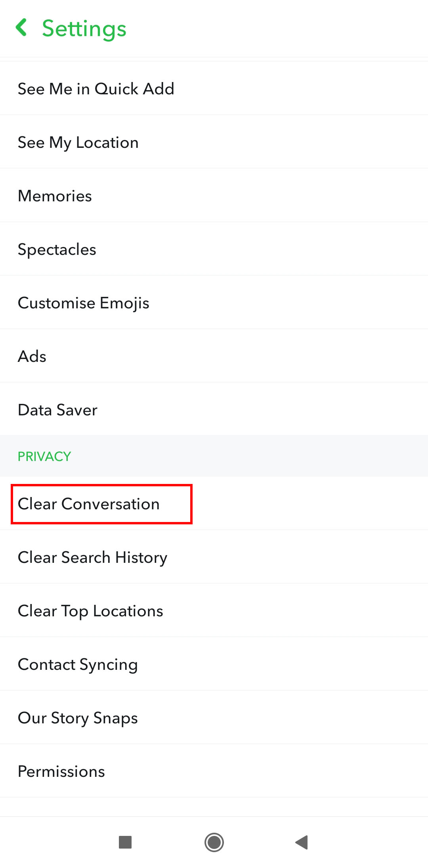Tap the blank area beside Data Saver
This screenshot has height=868, width=428.
(x=262, y=409)
